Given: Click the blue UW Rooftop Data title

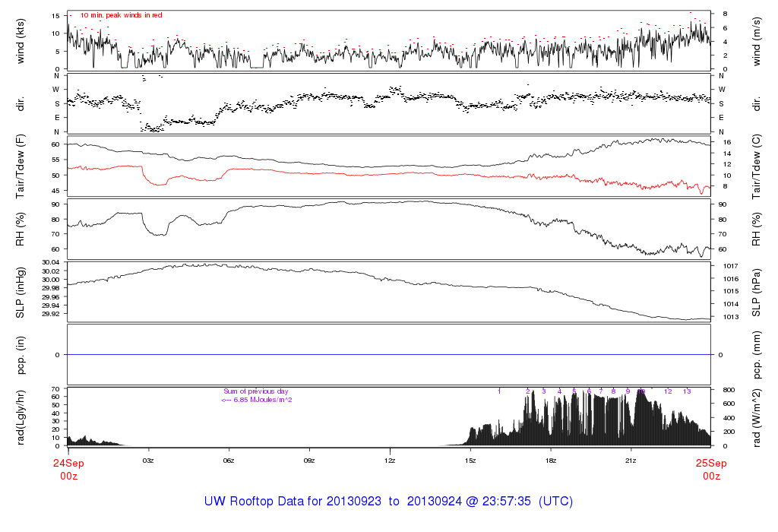Looking at the screenshot, I should [388, 502].
